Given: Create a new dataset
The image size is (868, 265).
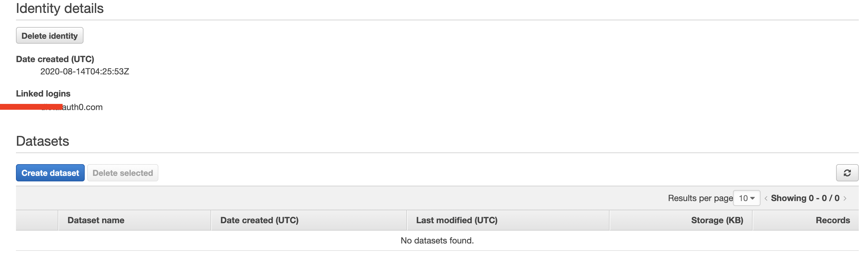Looking at the screenshot, I should coord(50,172).
